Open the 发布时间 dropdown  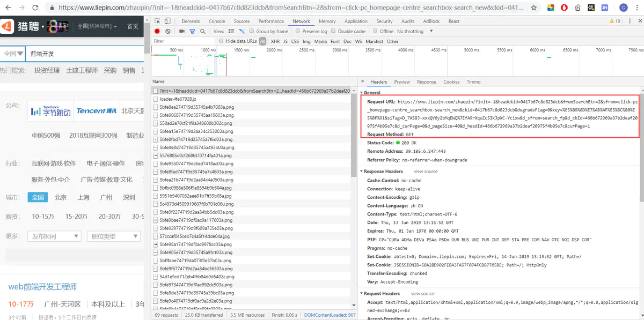click(x=54, y=236)
